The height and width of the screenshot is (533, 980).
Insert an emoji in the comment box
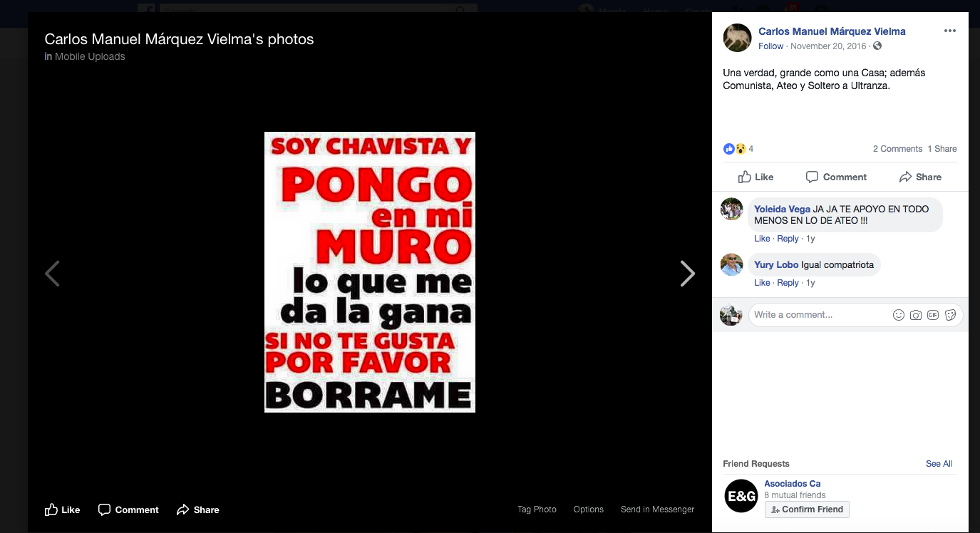[x=898, y=315]
